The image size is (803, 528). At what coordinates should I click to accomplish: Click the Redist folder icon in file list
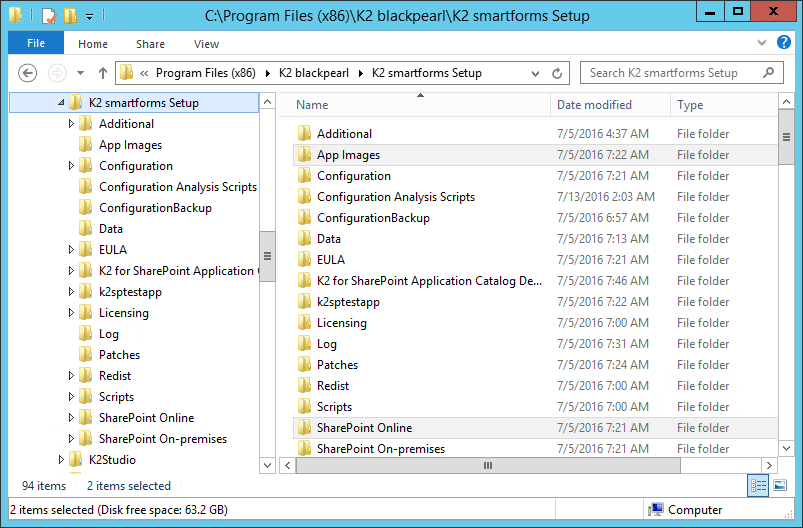coord(305,386)
